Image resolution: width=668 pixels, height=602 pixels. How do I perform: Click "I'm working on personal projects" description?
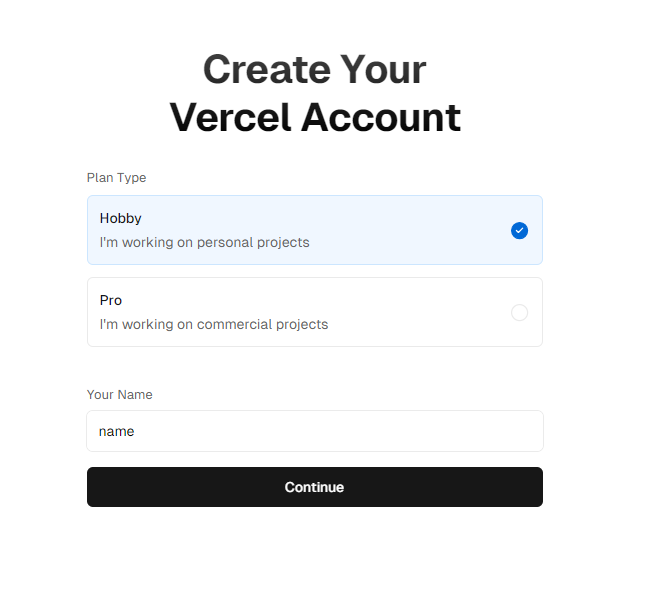coord(204,242)
